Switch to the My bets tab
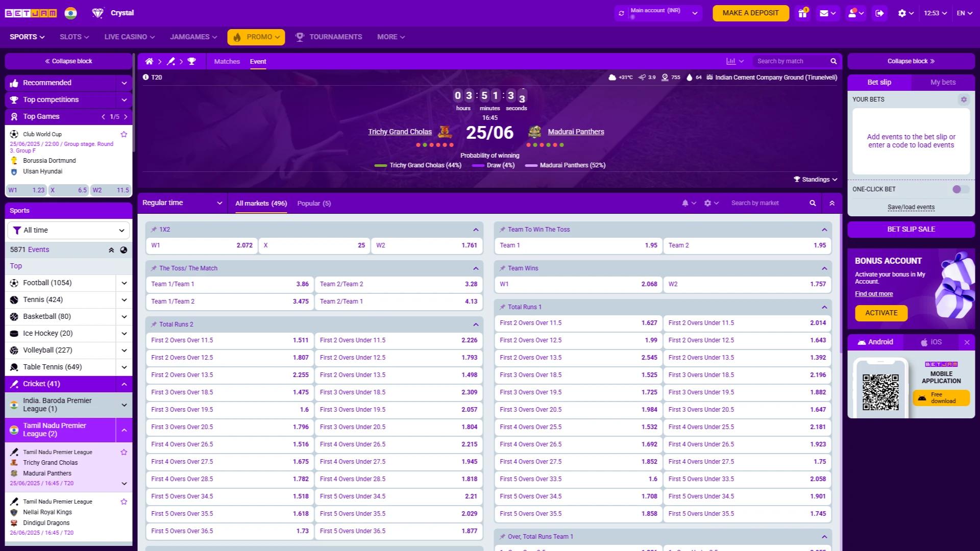 click(942, 82)
